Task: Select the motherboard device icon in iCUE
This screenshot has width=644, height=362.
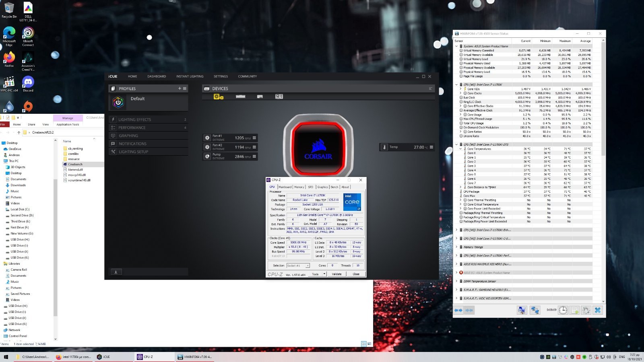Action: coord(279,97)
